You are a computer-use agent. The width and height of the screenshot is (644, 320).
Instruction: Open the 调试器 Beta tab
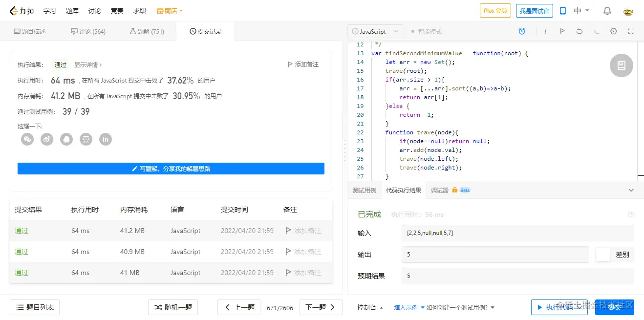[450, 190]
